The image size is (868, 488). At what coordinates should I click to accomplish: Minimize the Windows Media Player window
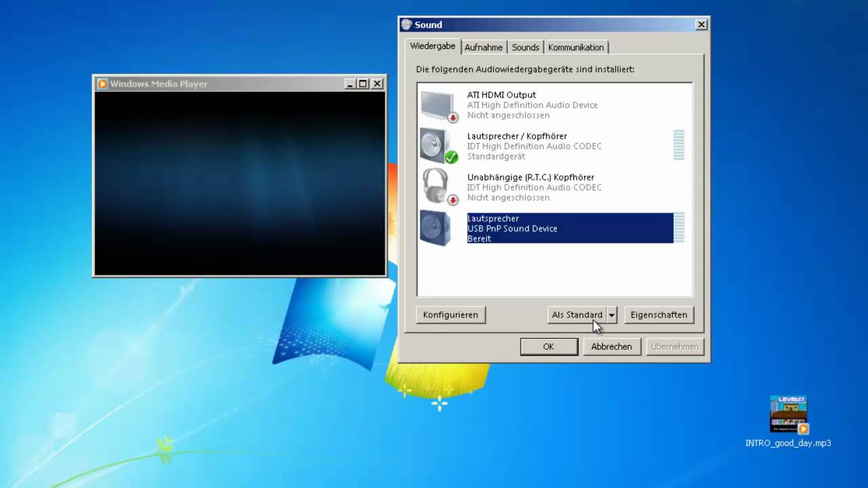[350, 84]
